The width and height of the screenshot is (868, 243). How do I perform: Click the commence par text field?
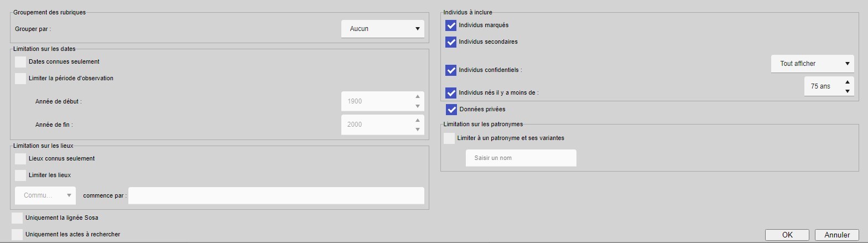tap(276, 195)
